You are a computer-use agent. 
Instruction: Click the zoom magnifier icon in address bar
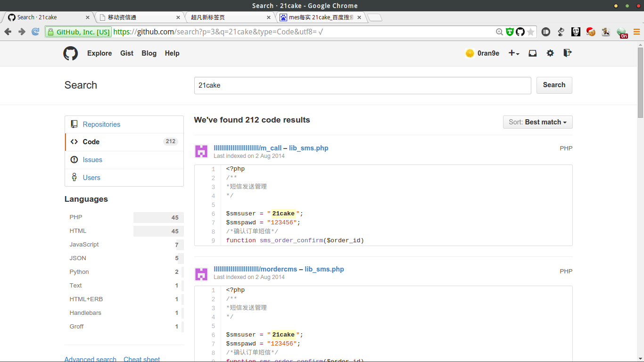[499, 32]
